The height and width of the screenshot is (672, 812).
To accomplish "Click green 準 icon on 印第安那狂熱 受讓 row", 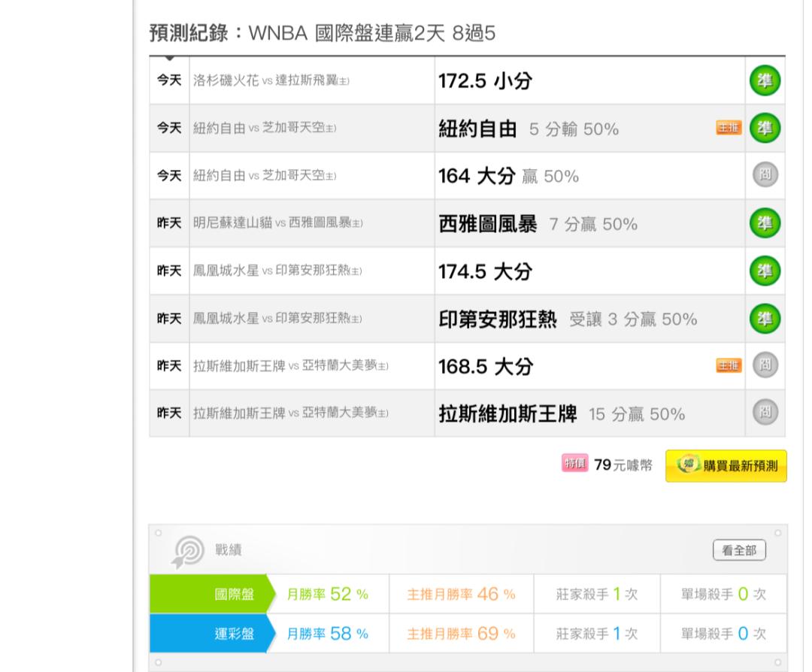I will tap(765, 319).
